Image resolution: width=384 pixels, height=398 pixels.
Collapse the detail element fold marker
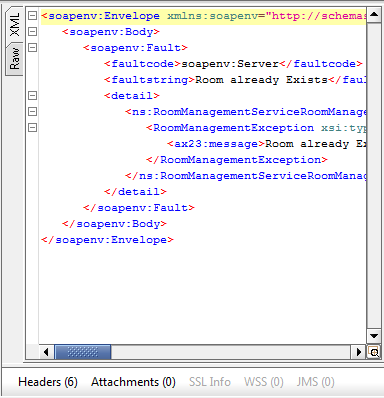[x=32, y=95]
